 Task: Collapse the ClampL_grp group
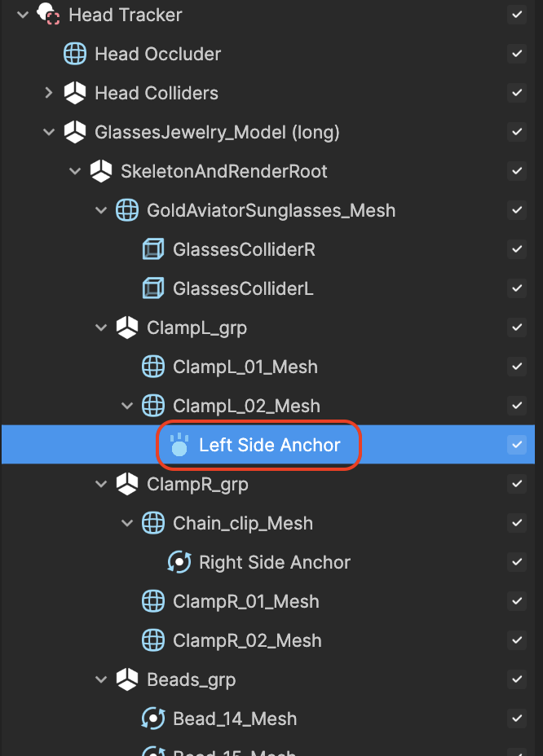(x=101, y=327)
